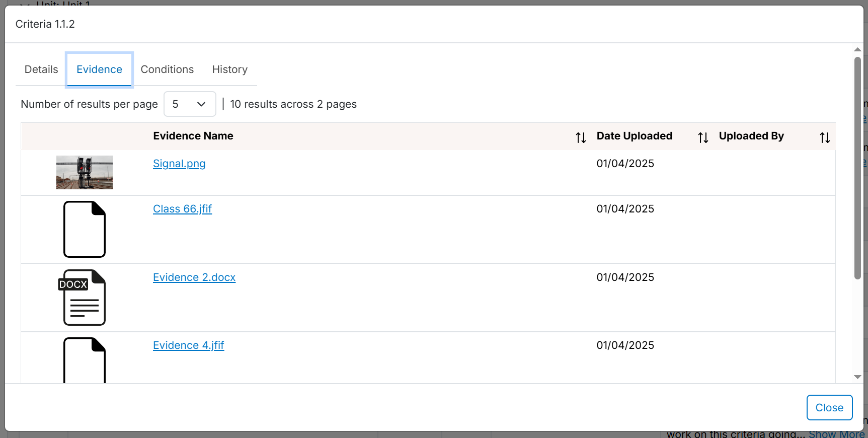Click the blank file icon for Class 66.jfif
868x438 pixels.
pos(85,229)
